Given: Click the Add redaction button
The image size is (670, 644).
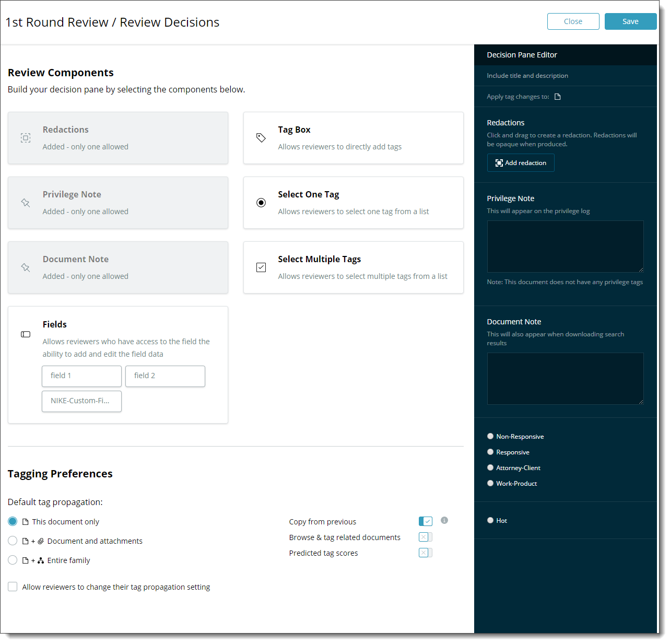Looking at the screenshot, I should (x=521, y=163).
